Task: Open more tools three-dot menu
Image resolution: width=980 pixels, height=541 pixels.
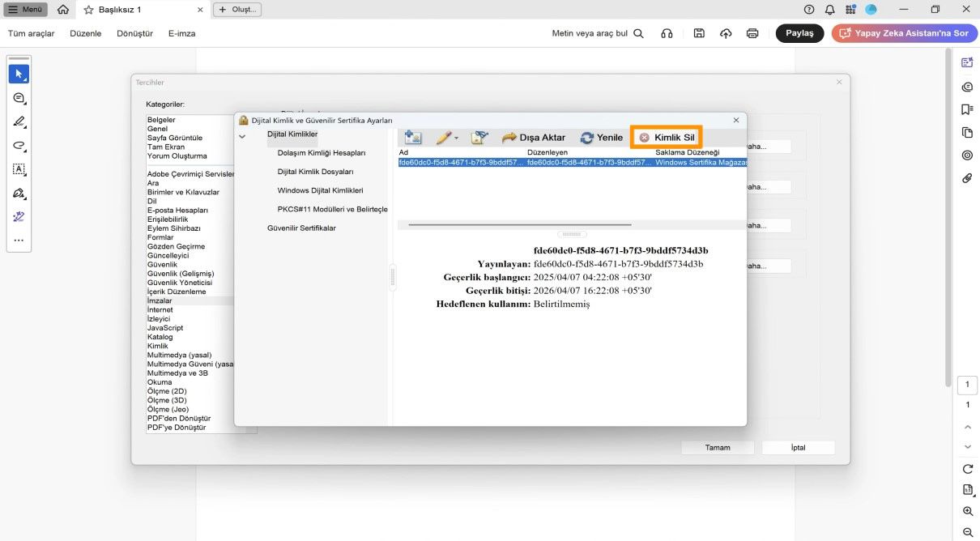Action: tap(19, 241)
